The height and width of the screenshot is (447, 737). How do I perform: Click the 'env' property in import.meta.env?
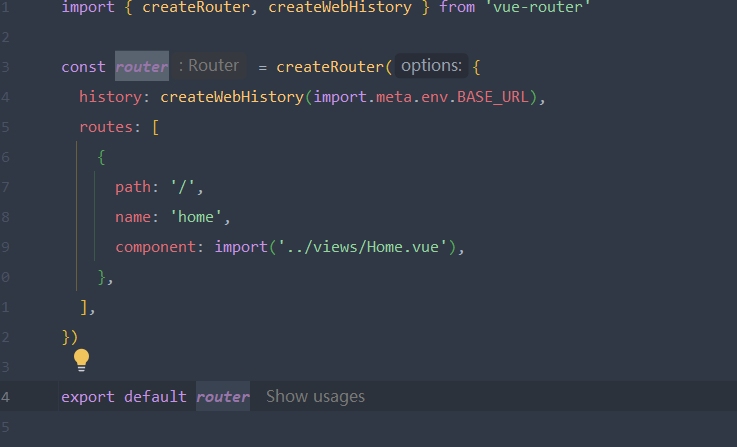[434, 97]
